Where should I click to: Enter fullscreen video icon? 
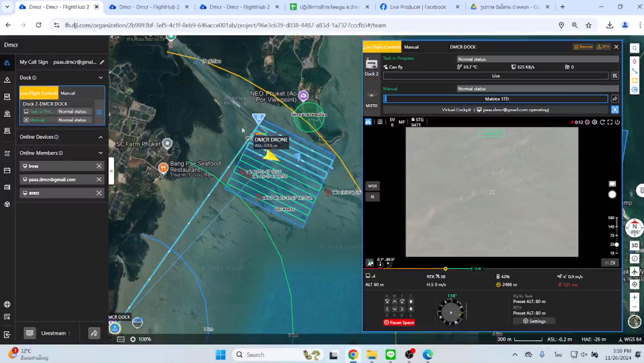click(610, 122)
